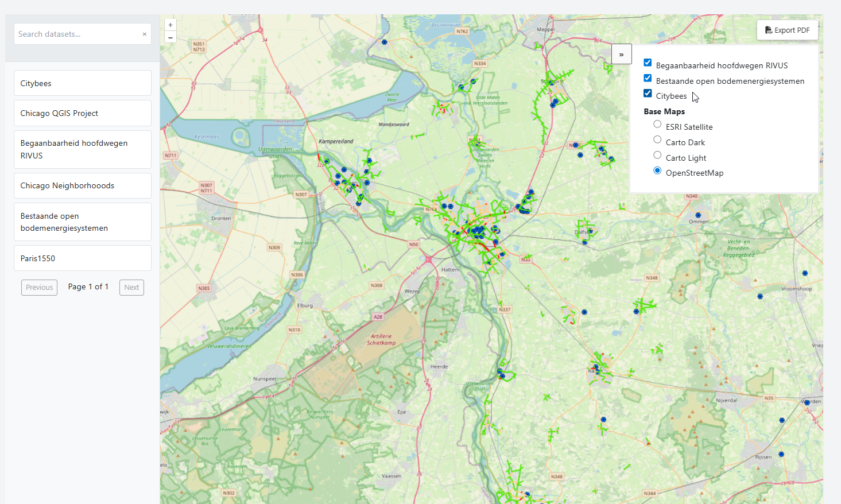This screenshot has width=841, height=504.
Task: Clear the dataset search field
Action: (x=144, y=34)
